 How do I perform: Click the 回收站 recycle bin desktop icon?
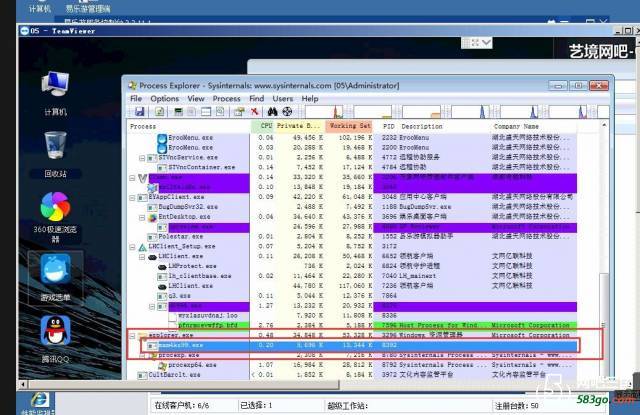tap(56, 155)
